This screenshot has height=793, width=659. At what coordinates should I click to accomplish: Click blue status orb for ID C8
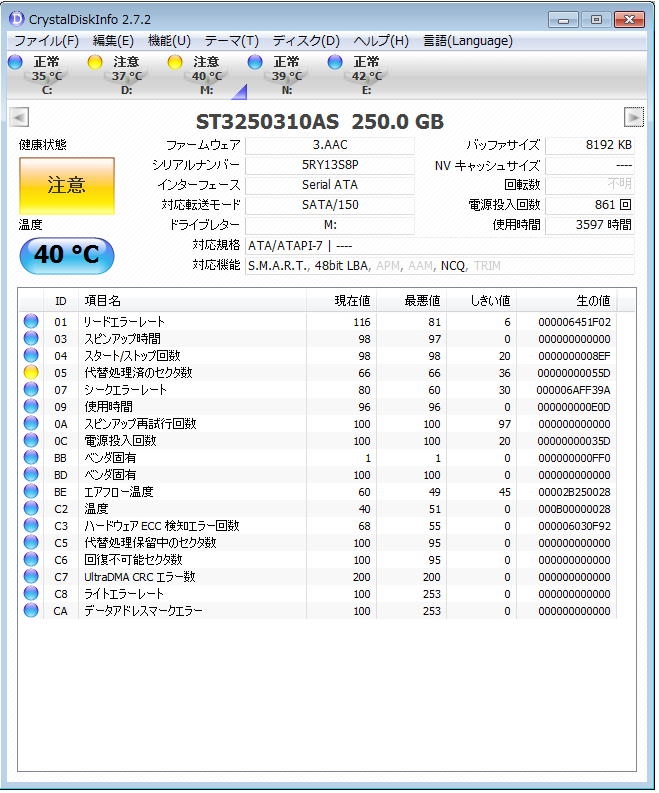(31, 594)
